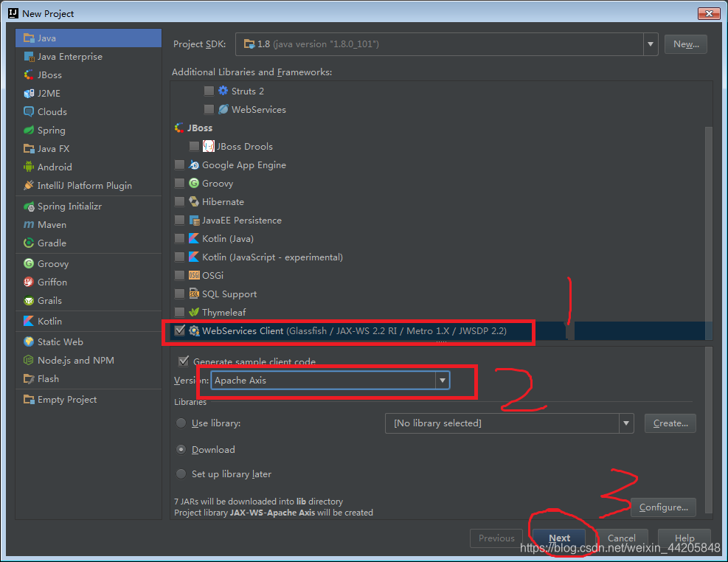This screenshot has height=562, width=728.
Task: Select the Use library radio button
Action: 181,423
